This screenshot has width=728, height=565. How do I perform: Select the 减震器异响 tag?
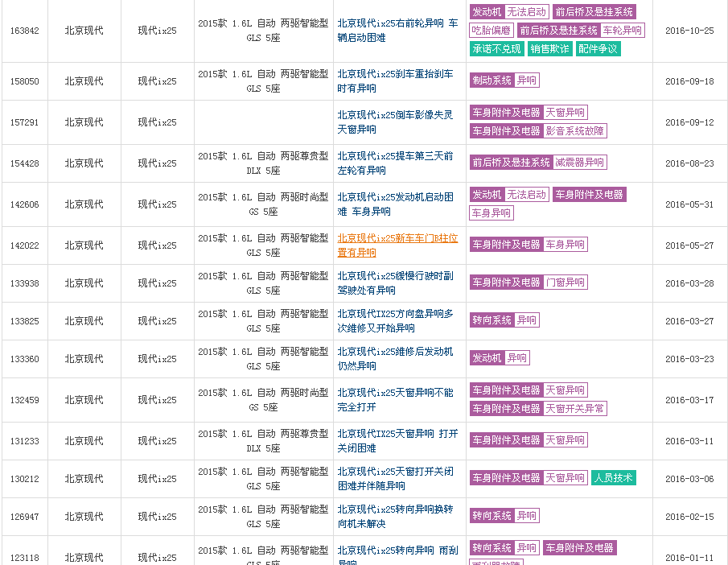click(579, 163)
